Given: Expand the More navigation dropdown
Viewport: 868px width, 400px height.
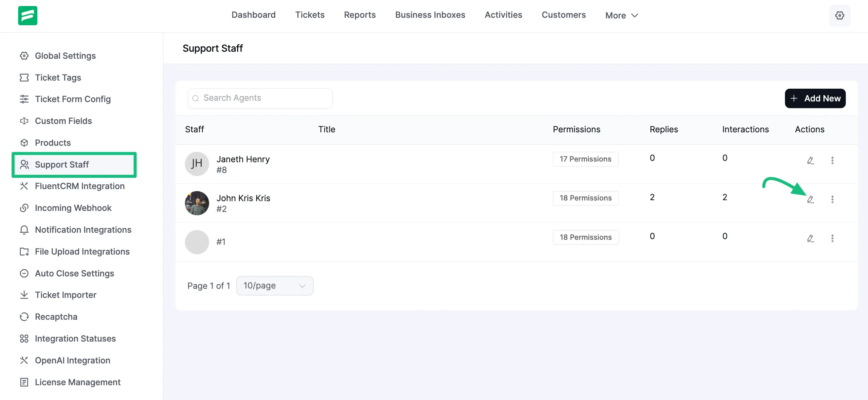Looking at the screenshot, I should point(621,15).
